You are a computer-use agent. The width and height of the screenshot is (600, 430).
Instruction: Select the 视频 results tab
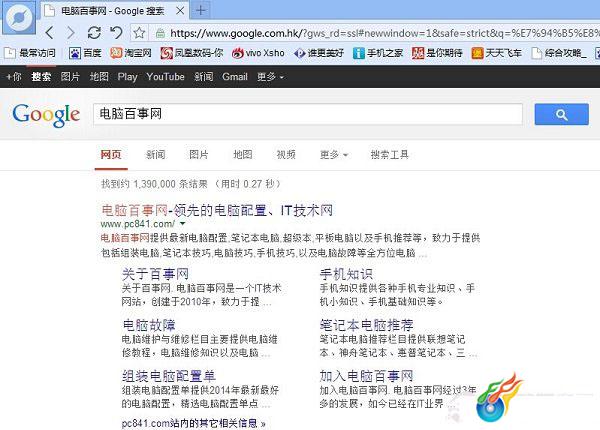coord(286,155)
